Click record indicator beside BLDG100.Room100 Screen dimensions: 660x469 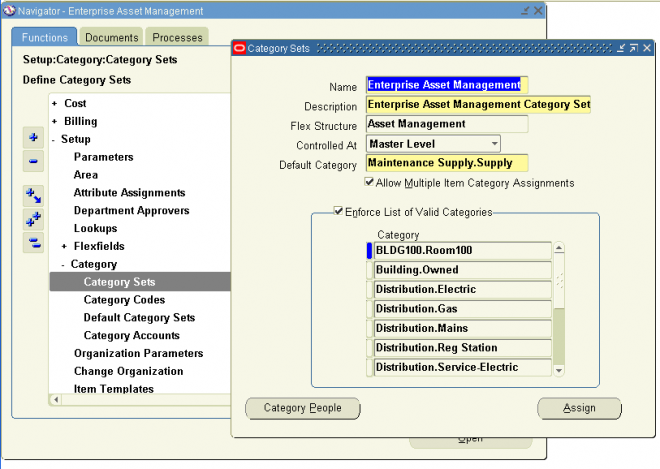369,250
